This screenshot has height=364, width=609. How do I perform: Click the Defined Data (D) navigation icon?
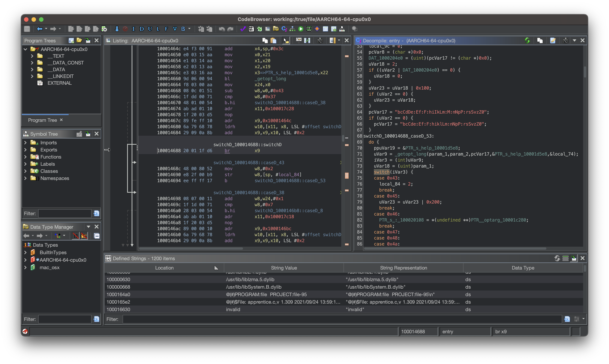point(142,29)
